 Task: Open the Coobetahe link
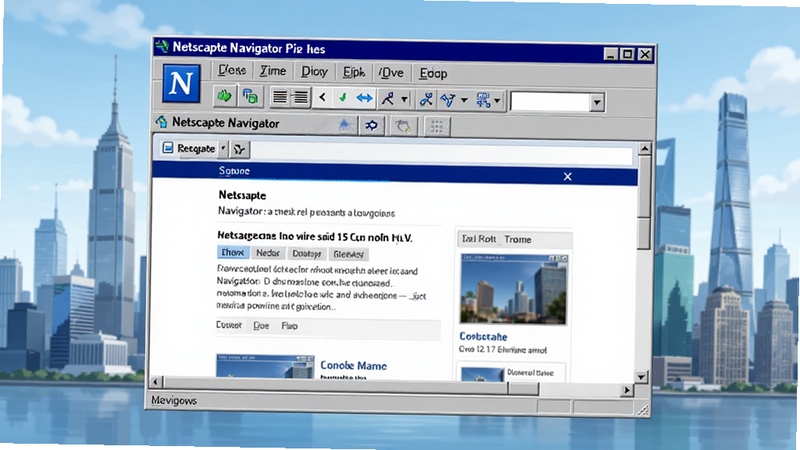point(483,337)
